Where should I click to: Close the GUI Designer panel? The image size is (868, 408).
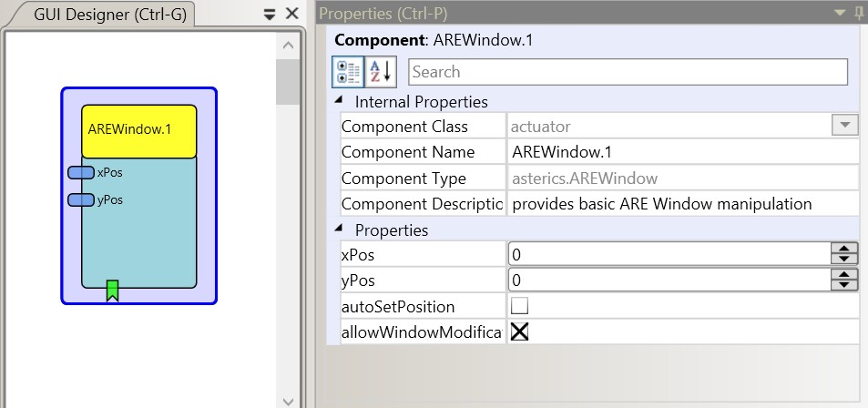coord(291,14)
